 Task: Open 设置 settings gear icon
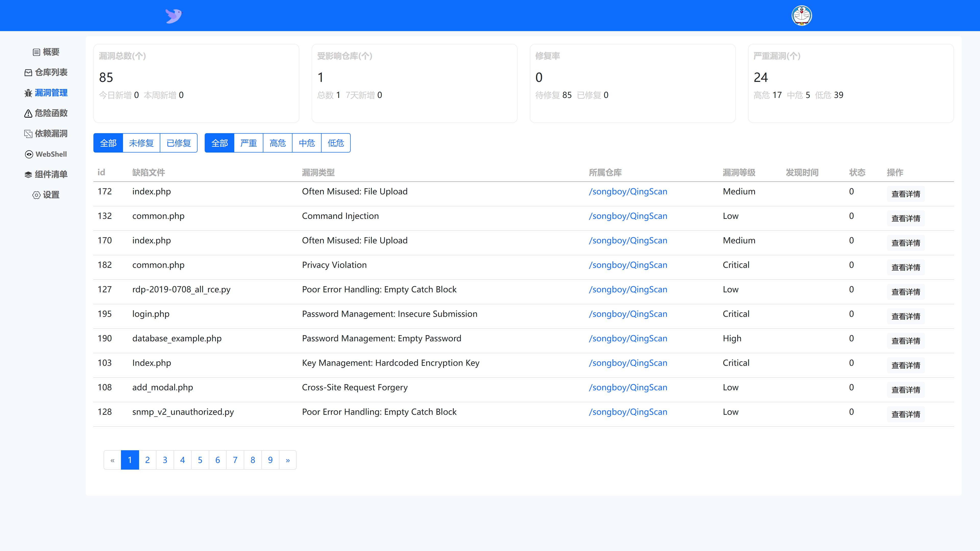tap(36, 195)
